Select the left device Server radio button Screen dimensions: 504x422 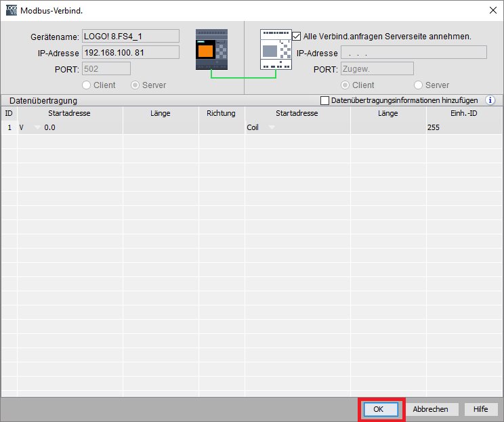[x=135, y=85]
